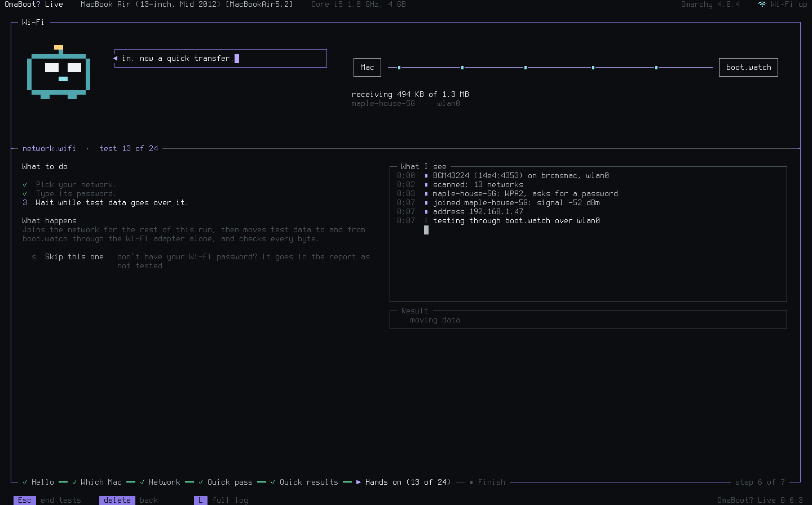The height and width of the screenshot is (505, 812).
Task: Click log line 'maple-house-5G: WPA2, asks for a password'
Action: (526, 194)
